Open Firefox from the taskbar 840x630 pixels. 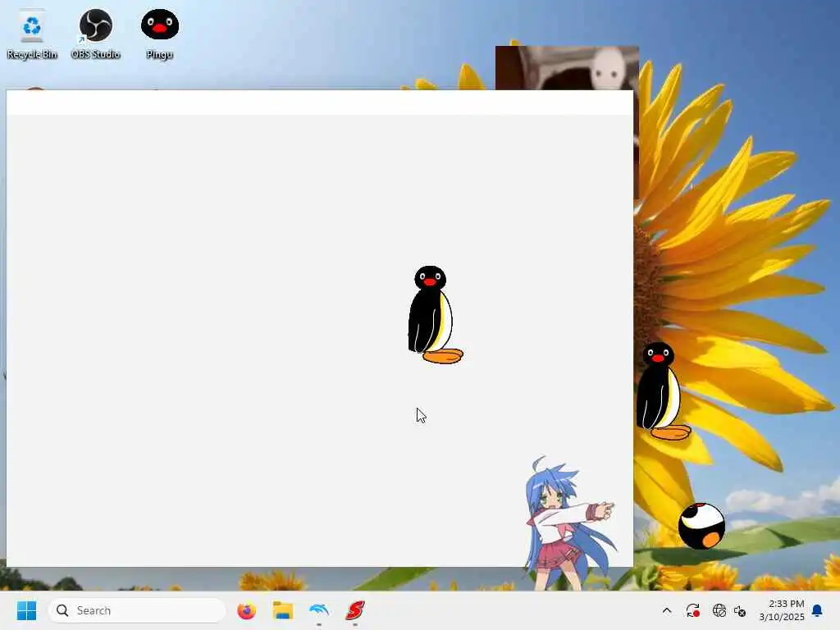click(x=246, y=610)
